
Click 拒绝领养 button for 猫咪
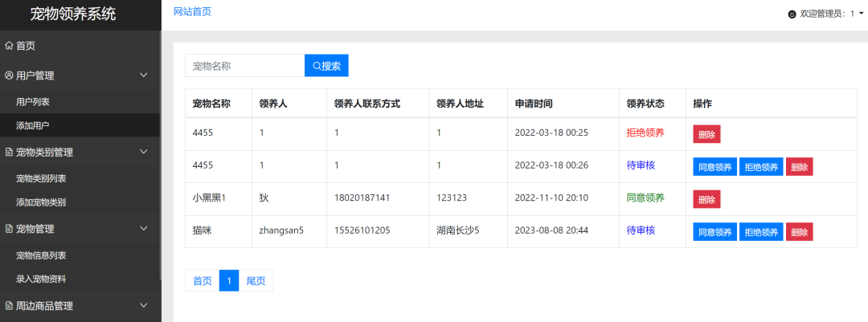tap(761, 231)
